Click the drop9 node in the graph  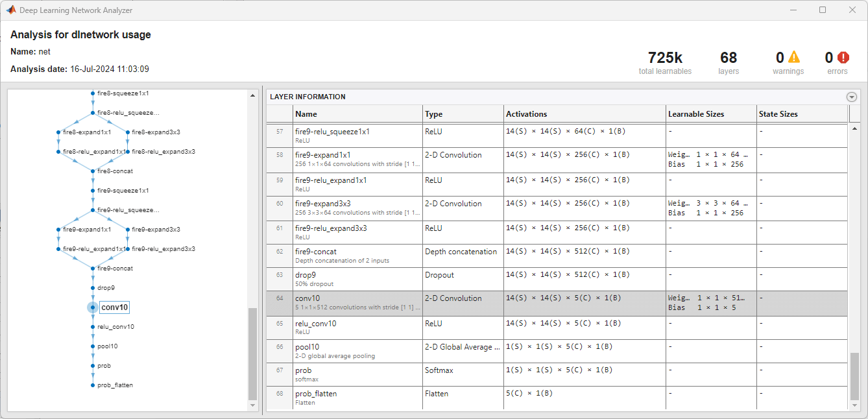(x=93, y=288)
